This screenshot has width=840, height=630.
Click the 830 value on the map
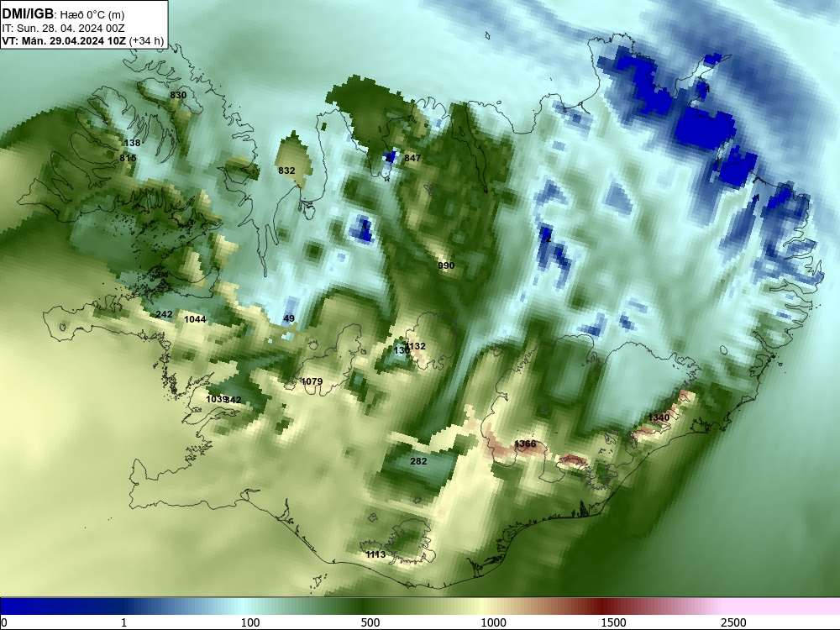click(x=178, y=95)
